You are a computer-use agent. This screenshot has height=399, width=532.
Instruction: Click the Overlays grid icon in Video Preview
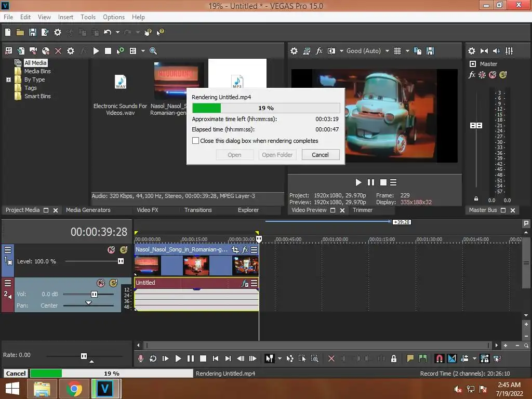point(397,51)
